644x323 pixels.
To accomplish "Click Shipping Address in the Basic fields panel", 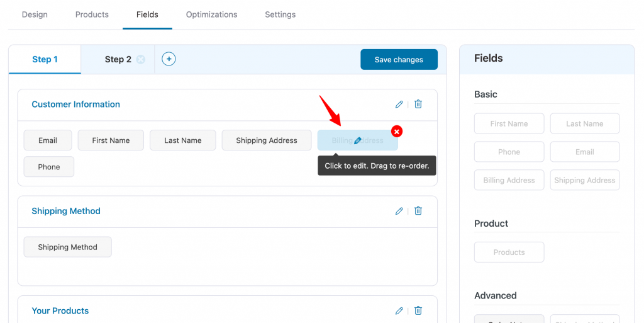I will click(585, 181).
